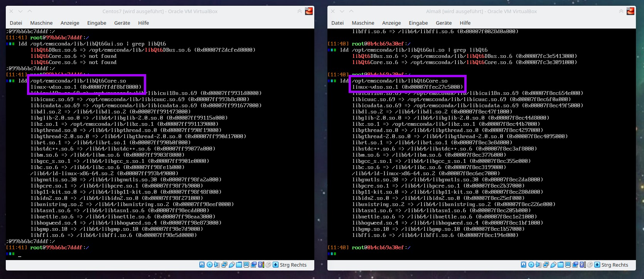Screen dimensions: 644x279
Task: Open hard disk indicator in Centos7 status bar
Action: tap(202, 265)
